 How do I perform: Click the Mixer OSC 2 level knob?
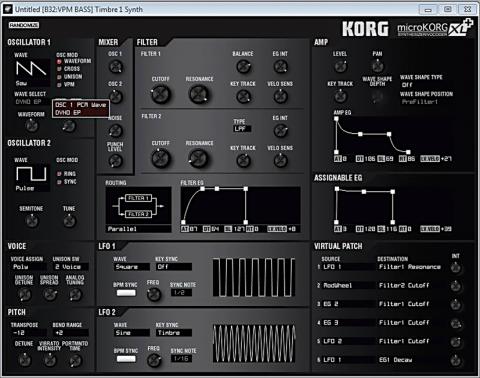pyautogui.click(x=116, y=97)
